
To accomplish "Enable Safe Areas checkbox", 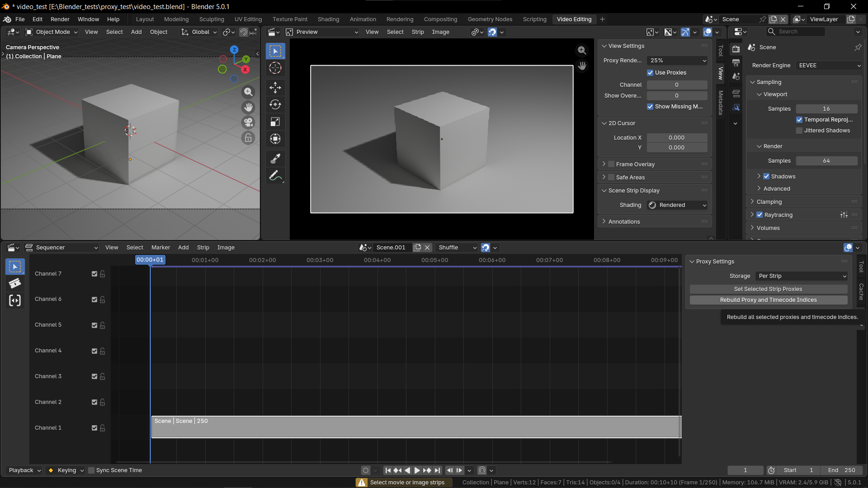I will click(611, 178).
